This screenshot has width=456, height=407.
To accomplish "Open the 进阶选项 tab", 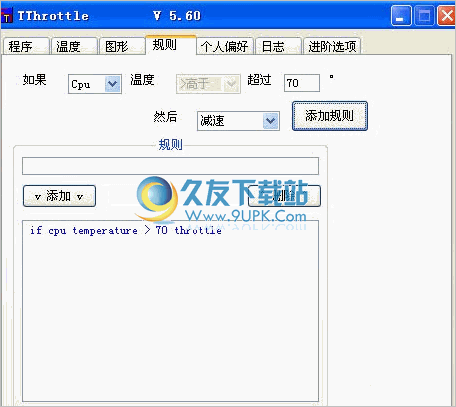I will click(x=332, y=46).
